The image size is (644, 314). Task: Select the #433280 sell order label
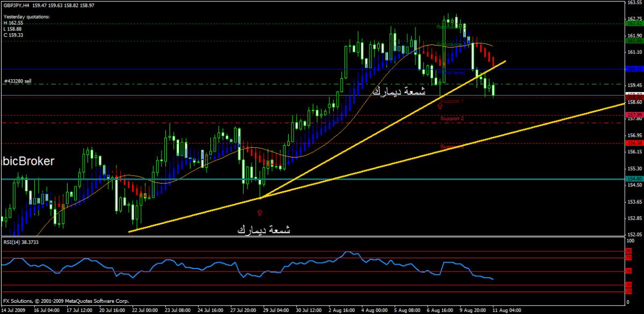point(18,81)
